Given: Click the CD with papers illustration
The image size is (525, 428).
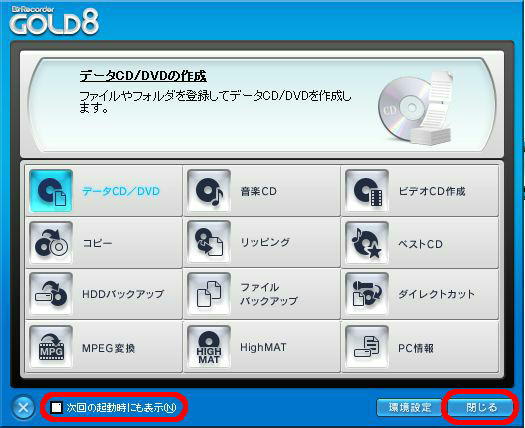Looking at the screenshot, I should pos(416,108).
